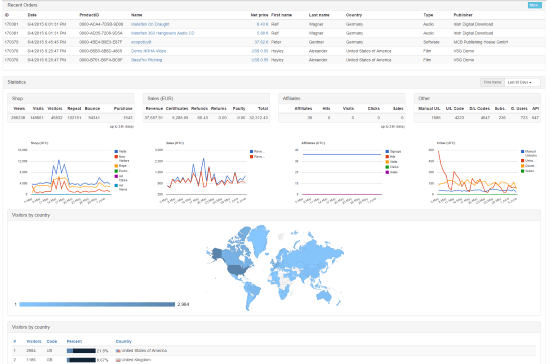This screenshot has width=553, height=364.
Task: Click 'MCB Publishing House GmbH' publisher cell
Action: [481, 42]
